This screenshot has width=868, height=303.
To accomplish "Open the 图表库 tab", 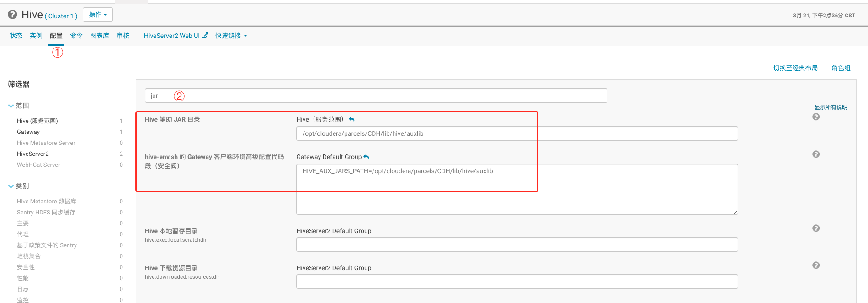I will (x=100, y=36).
